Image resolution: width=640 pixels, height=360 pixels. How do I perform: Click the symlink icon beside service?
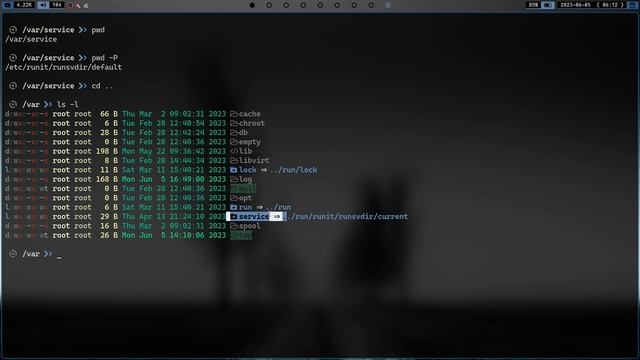[x=233, y=217]
